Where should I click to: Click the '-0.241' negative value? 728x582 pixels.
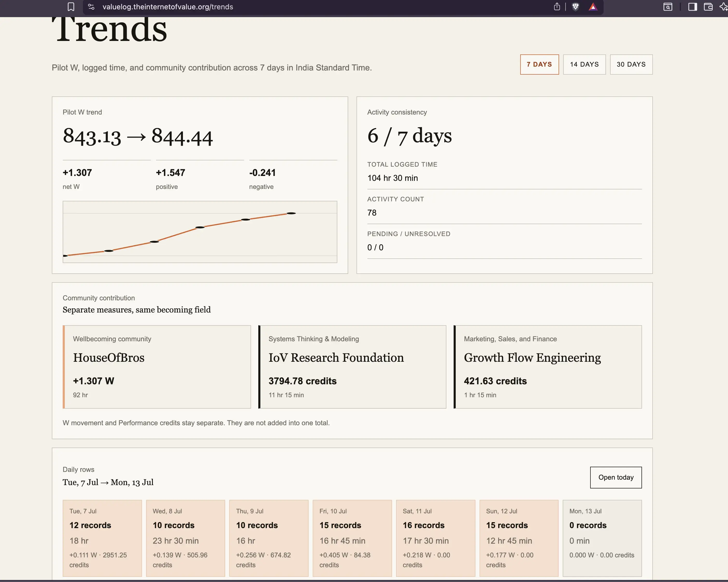(262, 173)
